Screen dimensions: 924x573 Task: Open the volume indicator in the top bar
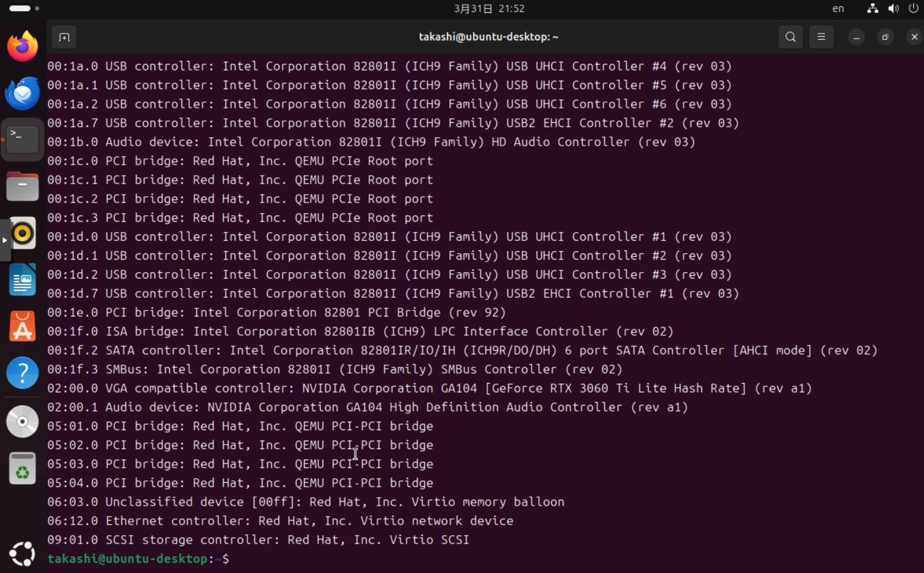(893, 8)
